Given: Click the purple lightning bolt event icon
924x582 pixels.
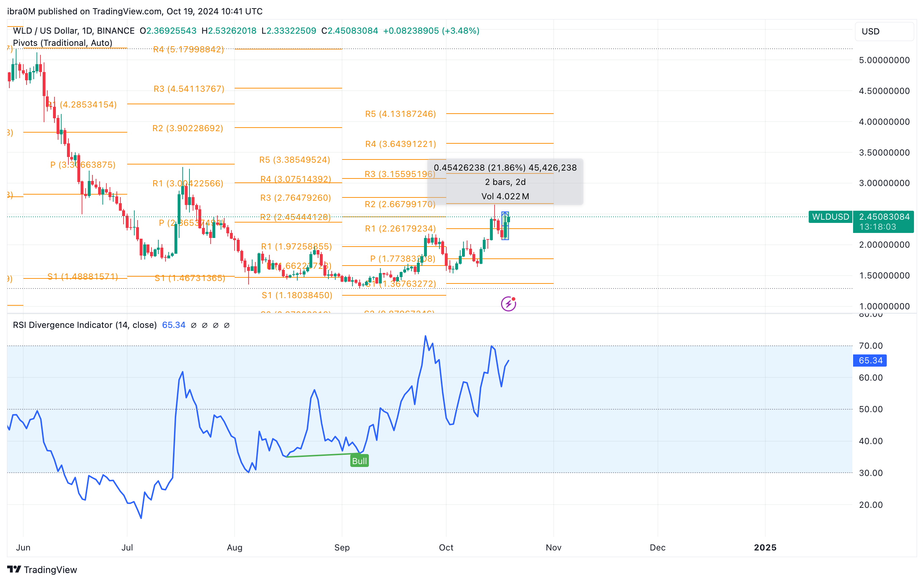Looking at the screenshot, I should pos(509,304).
